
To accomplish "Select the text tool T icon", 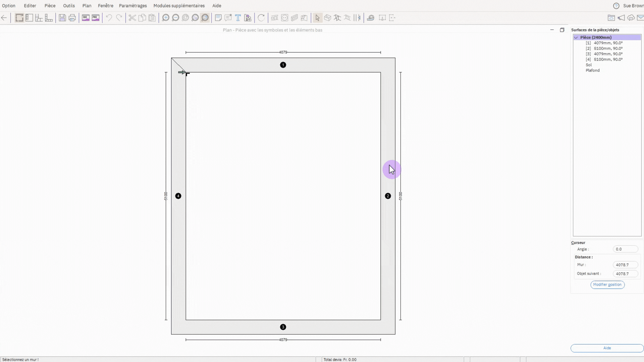I will [238, 18].
